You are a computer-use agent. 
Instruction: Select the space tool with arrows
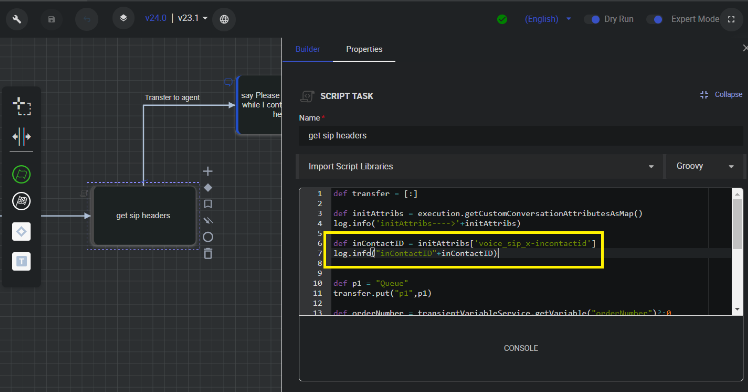[x=21, y=137]
